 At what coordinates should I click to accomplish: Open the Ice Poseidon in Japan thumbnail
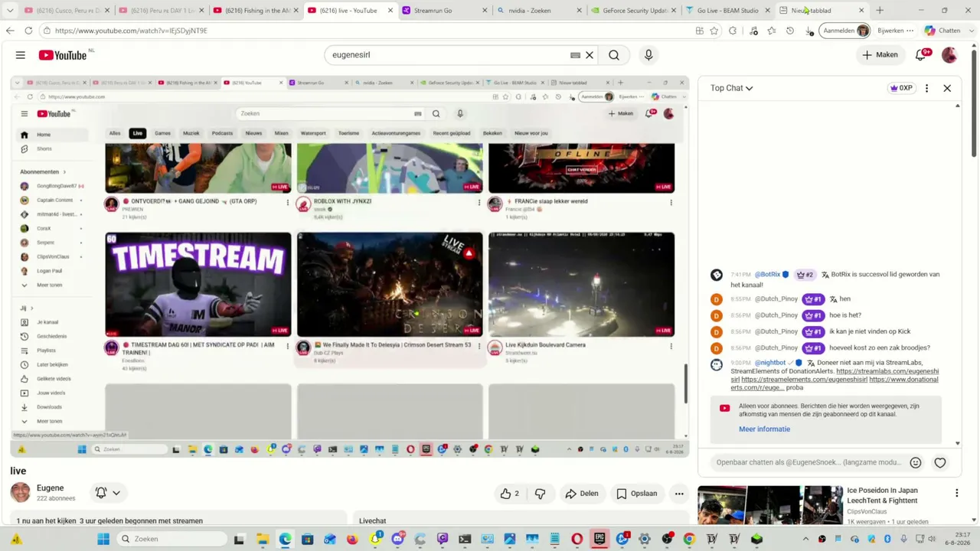pos(769,505)
